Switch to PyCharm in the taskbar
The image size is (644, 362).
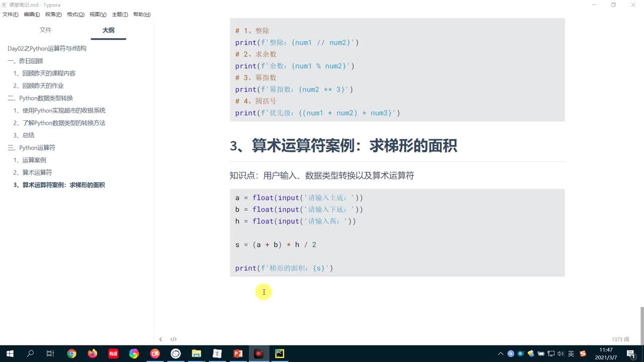[280, 353]
